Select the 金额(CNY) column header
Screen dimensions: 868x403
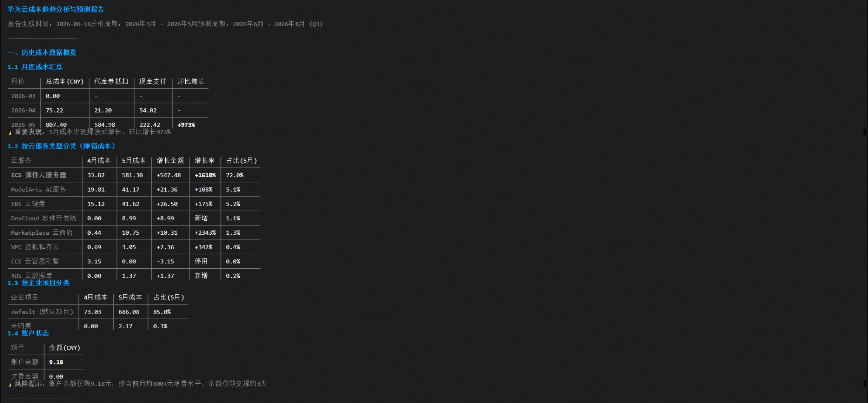pyautogui.click(x=65, y=348)
